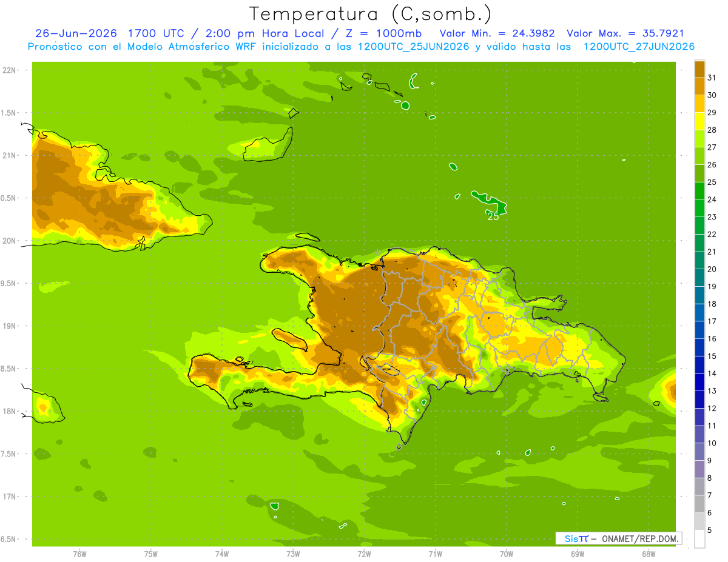Viewport: 728px width, 562px height.
Task: Click the legend value 28
Action: 712,129
